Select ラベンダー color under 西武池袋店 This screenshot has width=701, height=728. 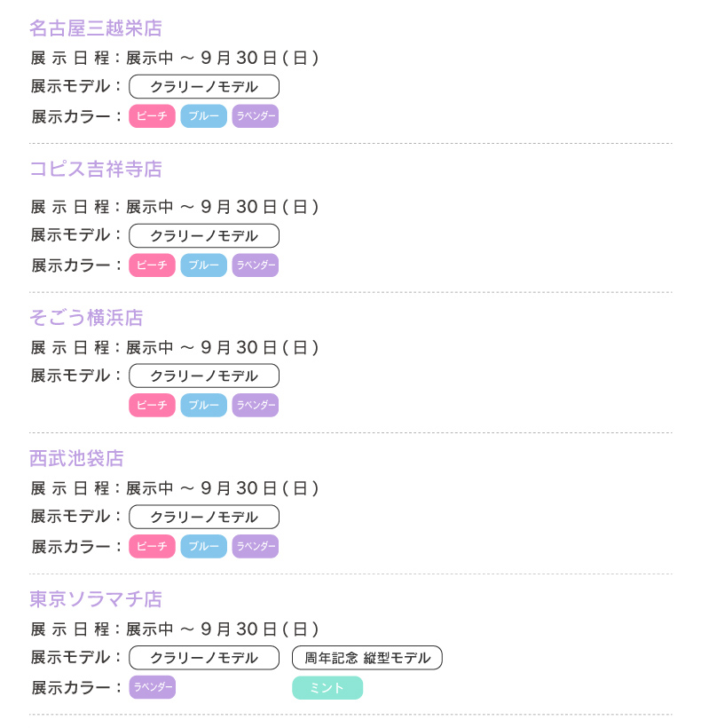(x=256, y=546)
